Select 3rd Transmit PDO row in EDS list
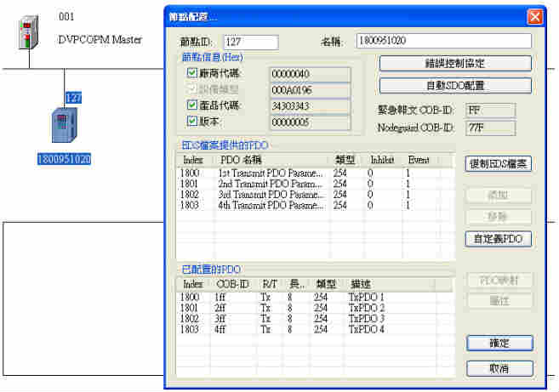Screen dimensions: 559x392 pos(272,195)
